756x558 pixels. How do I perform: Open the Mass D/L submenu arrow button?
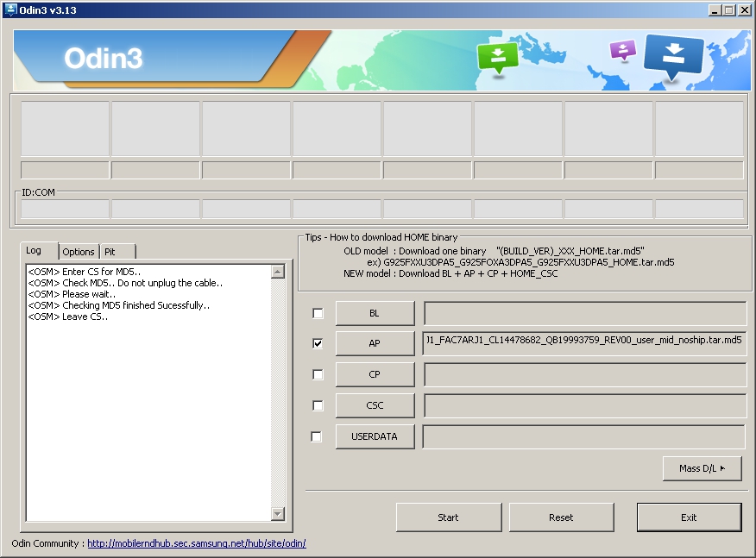point(702,468)
